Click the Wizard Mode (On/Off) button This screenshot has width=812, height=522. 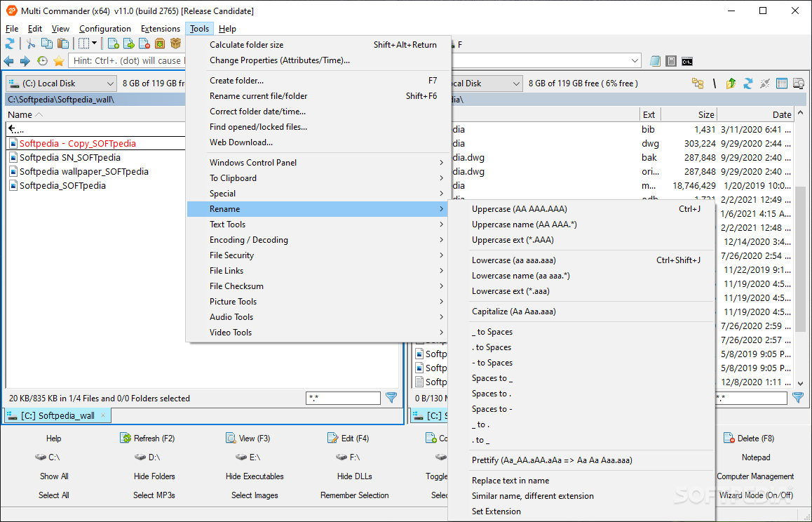[x=756, y=495]
